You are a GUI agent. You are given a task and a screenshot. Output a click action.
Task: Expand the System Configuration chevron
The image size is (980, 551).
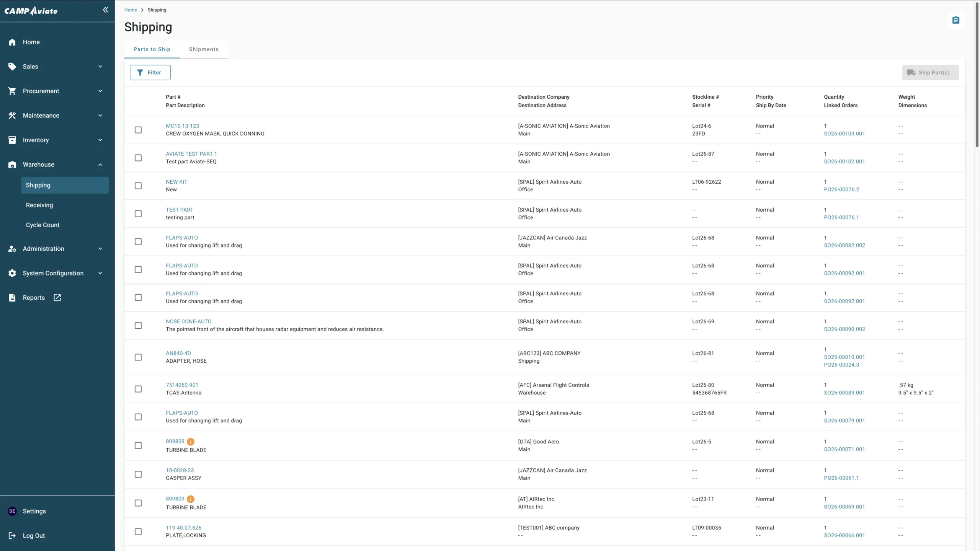coord(100,273)
